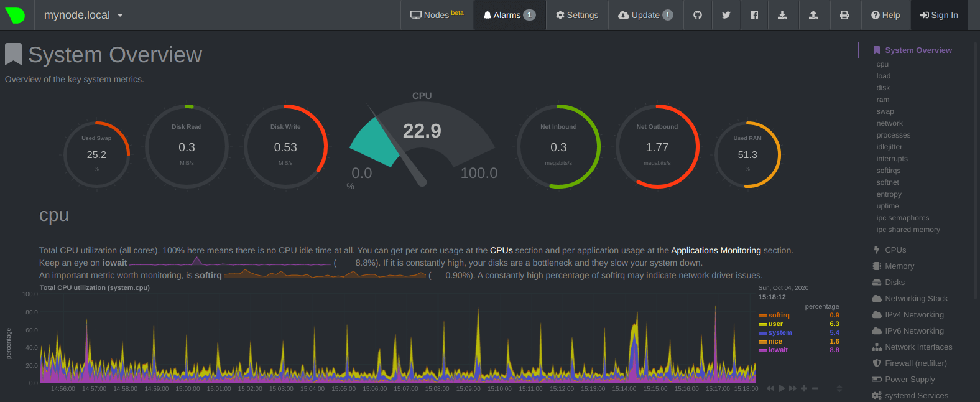
Task: Click the Used Swap gauge
Action: click(x=96, y=154)
